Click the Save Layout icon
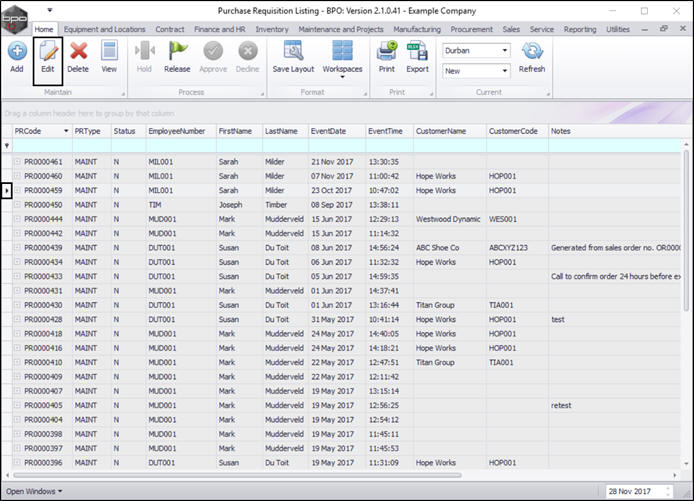Image resolution: width=694 pixels, height=501 pixels. (293, 56)
